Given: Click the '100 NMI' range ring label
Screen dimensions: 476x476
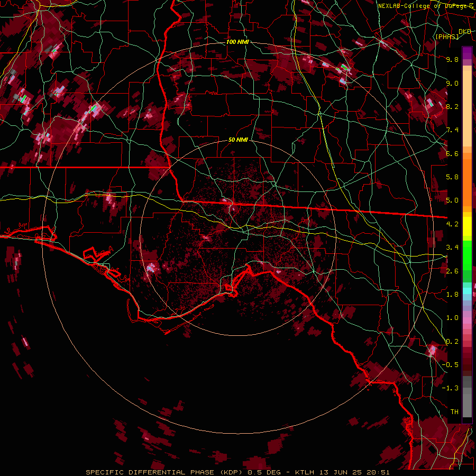Looking at the screenshot, I should click(x=237, y=42).
